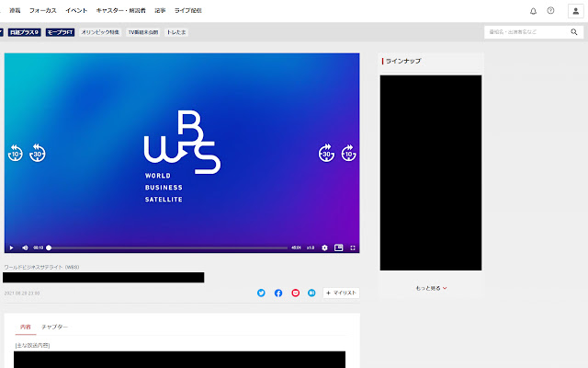
Task: Enable picture-in-picture mode
Action: (x=339, y=247)
